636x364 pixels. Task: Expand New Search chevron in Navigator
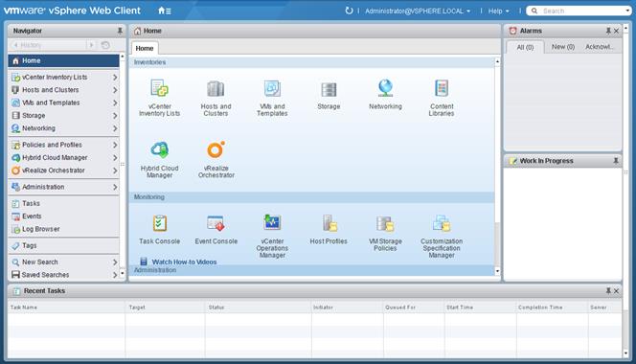tap(115, 262)
